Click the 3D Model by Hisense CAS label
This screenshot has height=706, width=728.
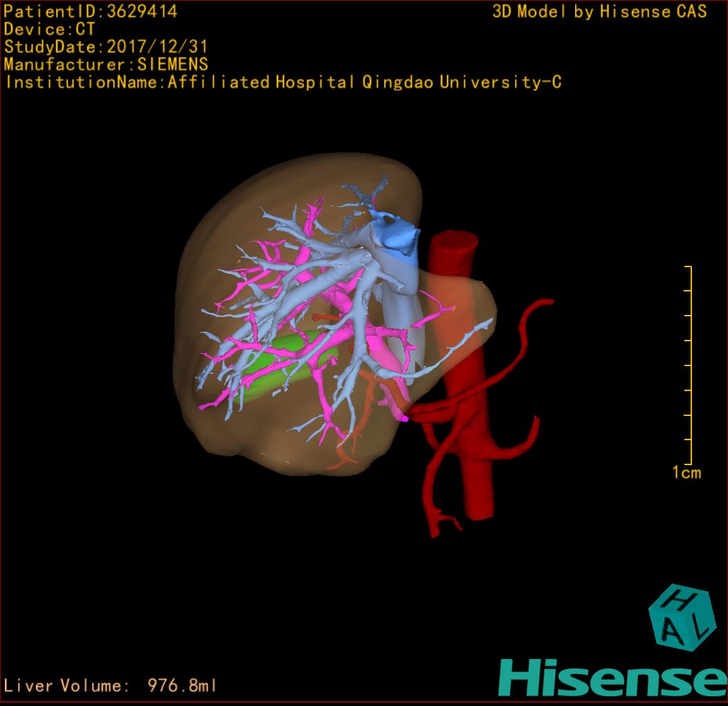tap(599, 11)
